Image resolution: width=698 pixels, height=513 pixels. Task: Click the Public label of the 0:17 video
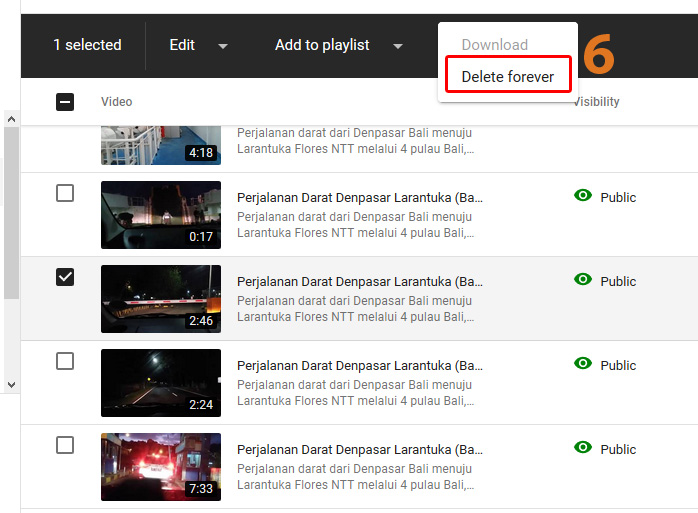(x=618, y=197)
